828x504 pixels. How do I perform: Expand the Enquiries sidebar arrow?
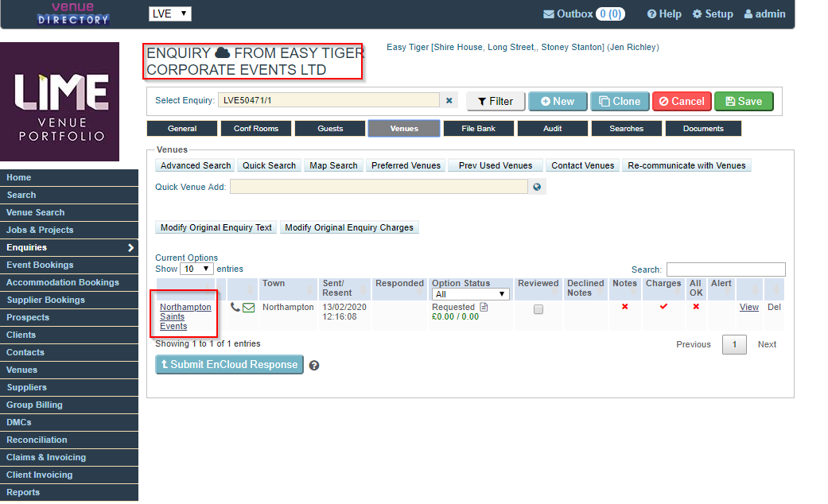[130, 247]
